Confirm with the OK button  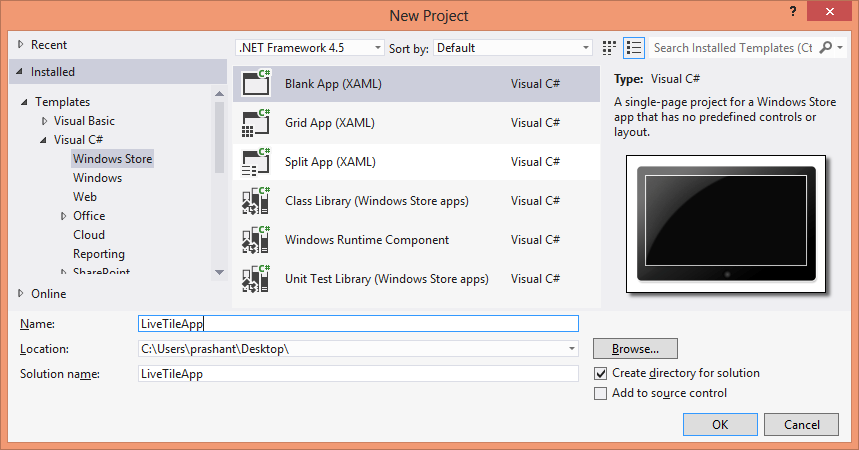pos(720,425)
